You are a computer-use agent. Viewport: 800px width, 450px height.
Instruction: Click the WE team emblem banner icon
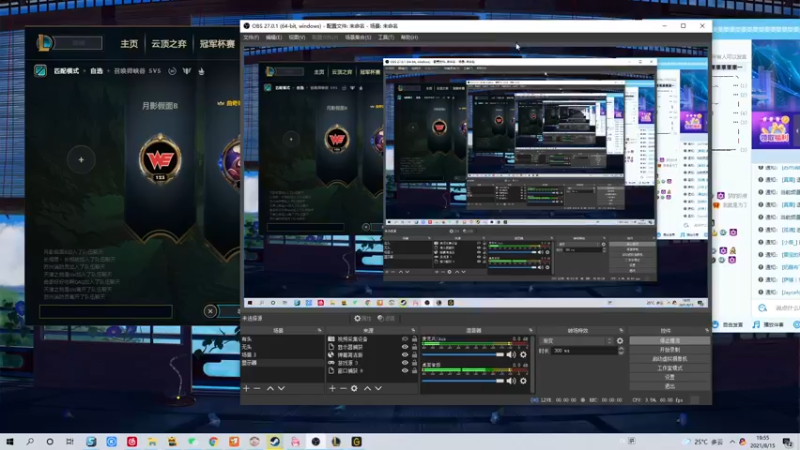click(160, 160)
